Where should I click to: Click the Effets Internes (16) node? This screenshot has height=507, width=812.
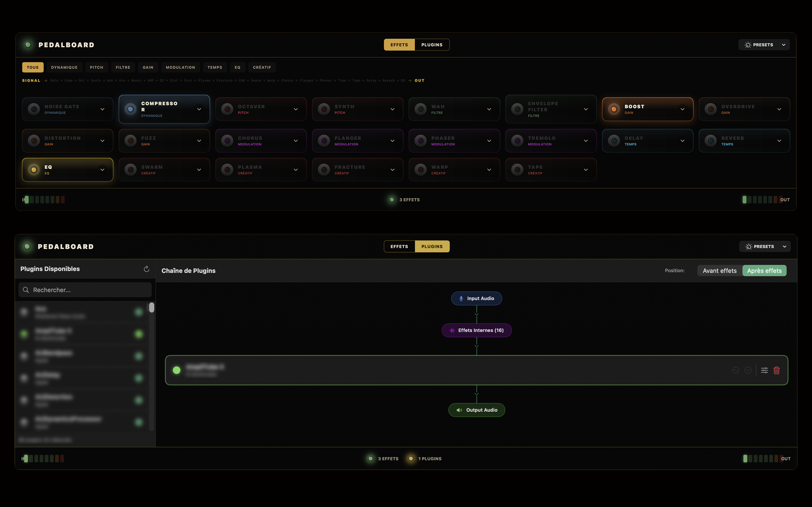476,330
